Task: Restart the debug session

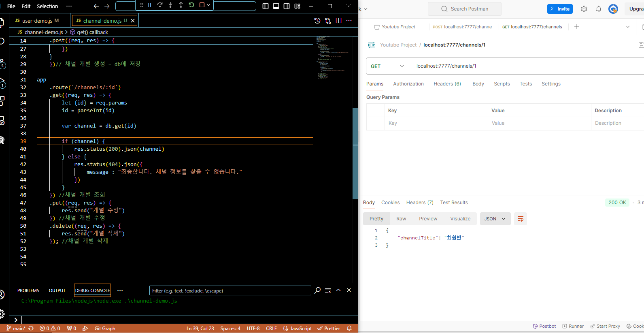Action: (191, 5)
